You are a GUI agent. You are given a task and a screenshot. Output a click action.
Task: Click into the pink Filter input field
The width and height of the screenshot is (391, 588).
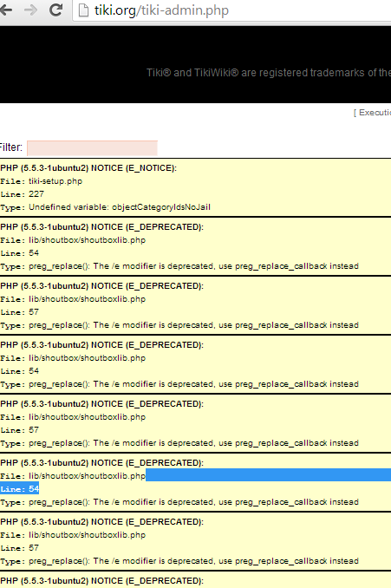point(92,147)
